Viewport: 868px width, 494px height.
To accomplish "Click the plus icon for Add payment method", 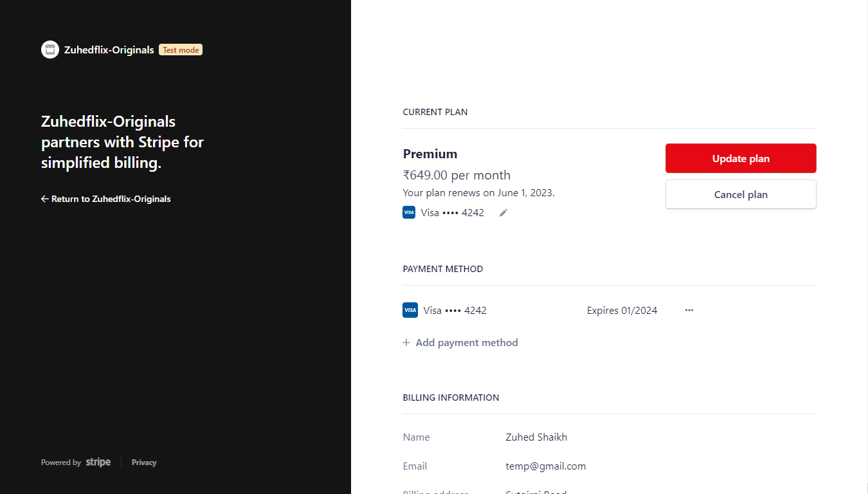I will (406, 343).
